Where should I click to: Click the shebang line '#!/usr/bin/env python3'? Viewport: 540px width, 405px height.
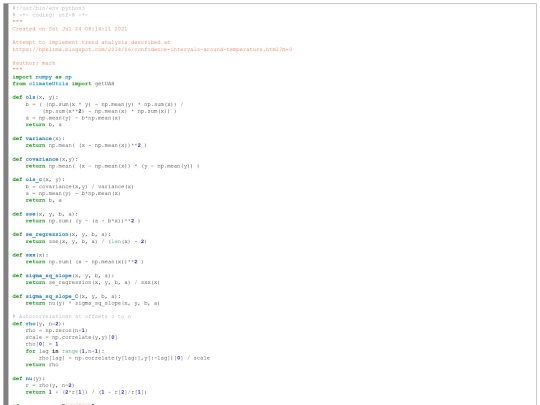click(x=49, y=8)
